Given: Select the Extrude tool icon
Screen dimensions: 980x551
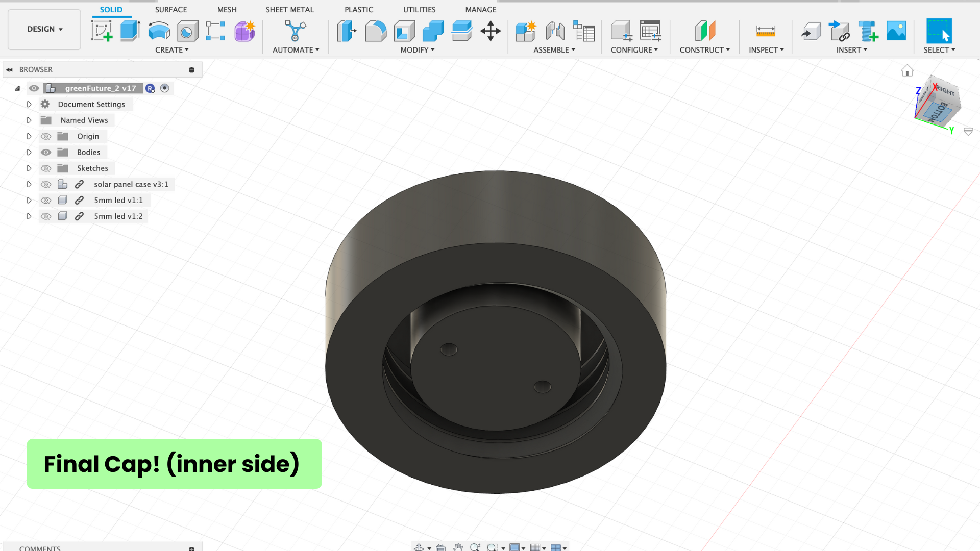Looking at the screenshot, I should pyautogui.click(x=130, y=31).
